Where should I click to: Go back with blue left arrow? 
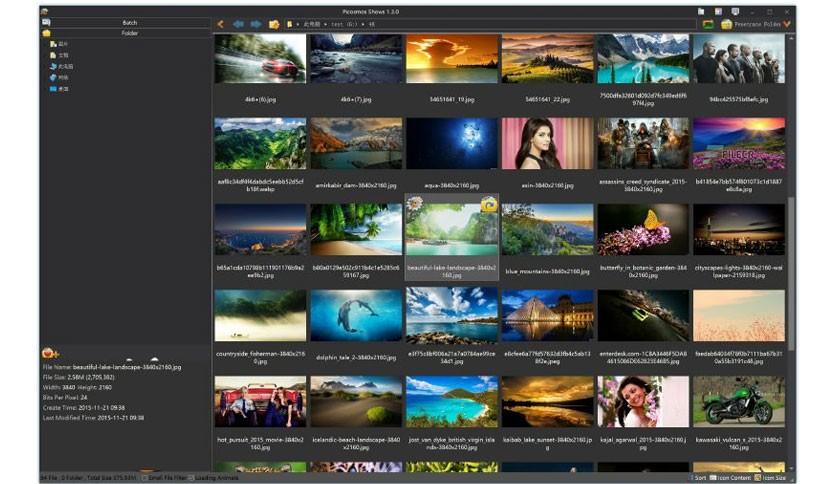(x=238, y=24)
